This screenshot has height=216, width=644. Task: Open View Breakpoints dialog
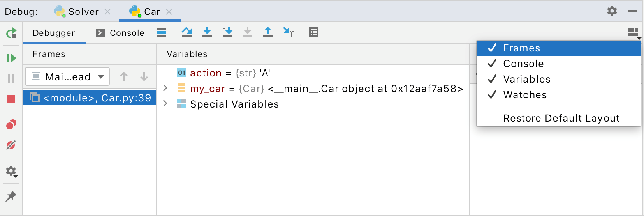tap(11, 125)
